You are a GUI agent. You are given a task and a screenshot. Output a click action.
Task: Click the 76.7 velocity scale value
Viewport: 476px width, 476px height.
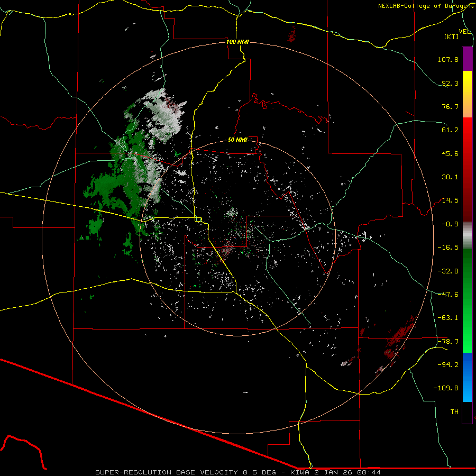(x=450, y=106)
